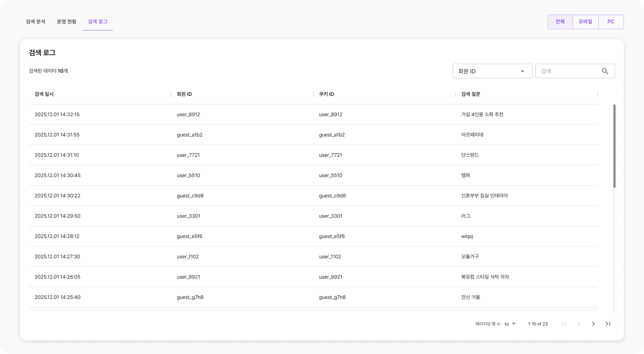Click the 북유럽 스타일 식탁 의자 query row
644x354 pixels.
coord(485,277)
